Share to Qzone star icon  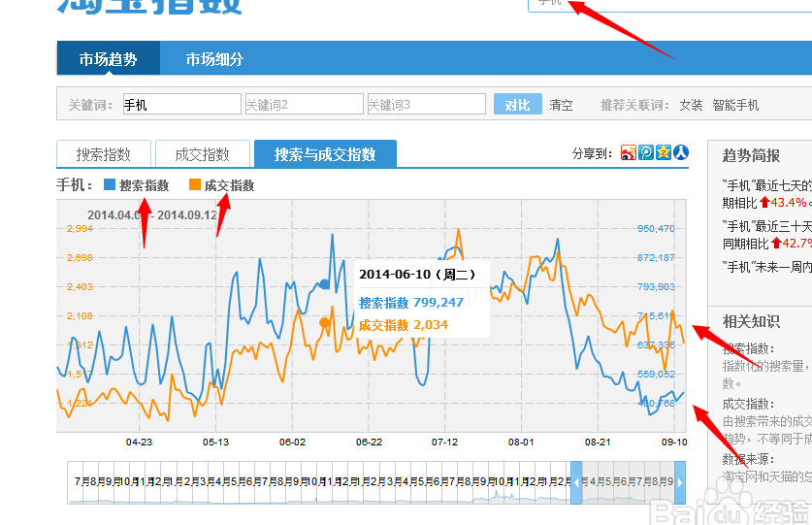pyautogui.click(x=664, y=153)
